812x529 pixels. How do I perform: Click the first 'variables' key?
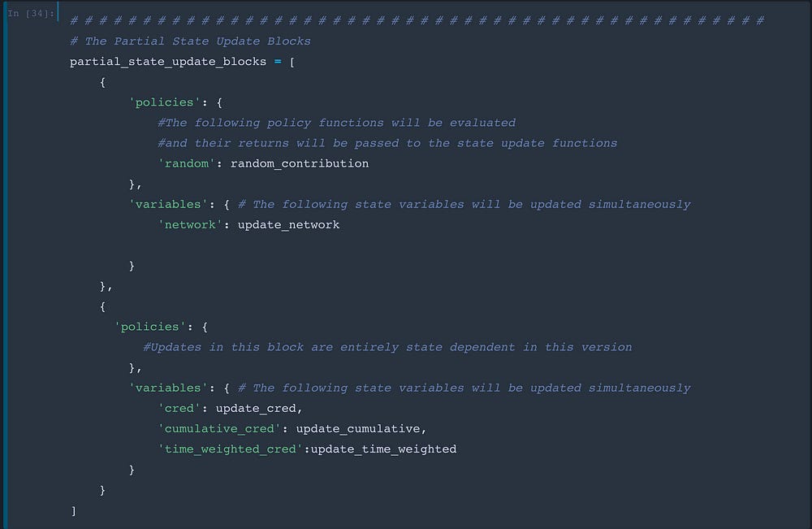coord(168,205)
